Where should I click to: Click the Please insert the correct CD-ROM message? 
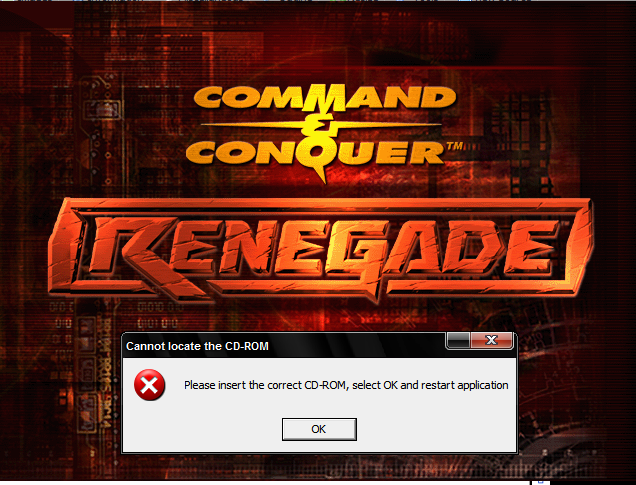point(346,385)
